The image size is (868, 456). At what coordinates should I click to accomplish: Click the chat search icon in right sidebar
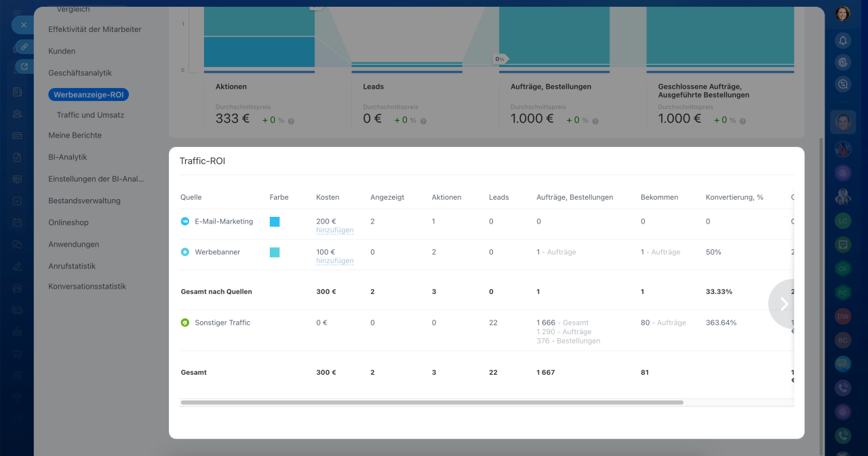843,84
